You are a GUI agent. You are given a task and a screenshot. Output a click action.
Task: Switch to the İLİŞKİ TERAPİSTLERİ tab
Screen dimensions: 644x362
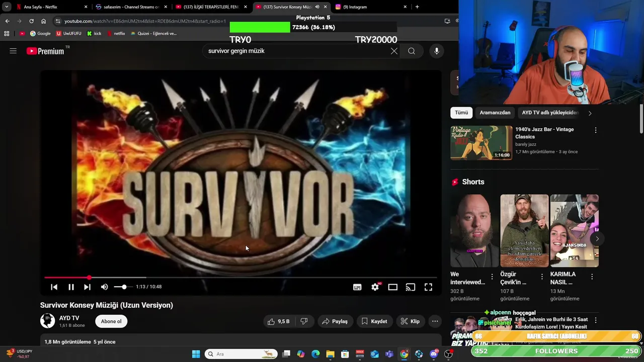[211, 7]
